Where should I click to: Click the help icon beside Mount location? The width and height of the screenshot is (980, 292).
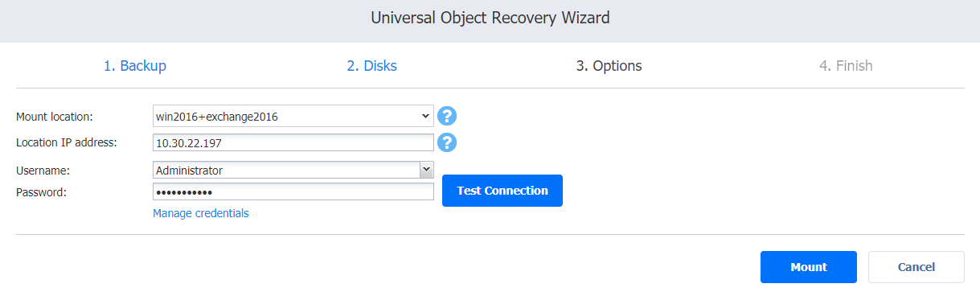coord(447,116)
